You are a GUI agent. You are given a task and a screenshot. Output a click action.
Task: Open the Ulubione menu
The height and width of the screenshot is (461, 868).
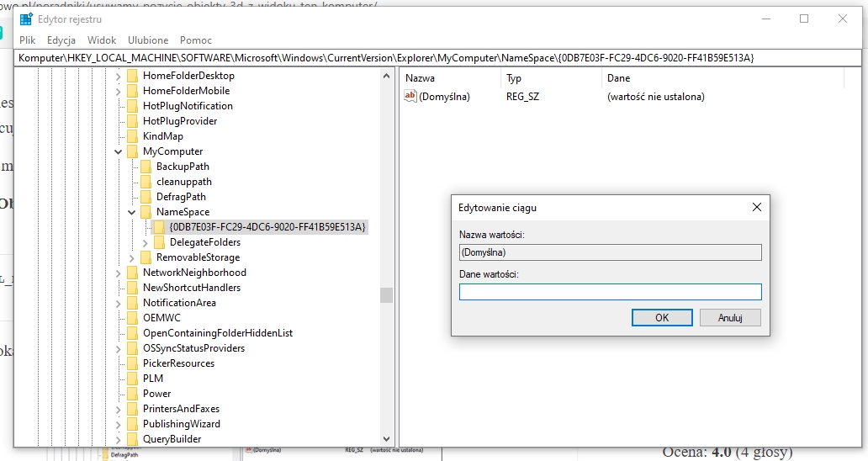[x=148, y=40]
